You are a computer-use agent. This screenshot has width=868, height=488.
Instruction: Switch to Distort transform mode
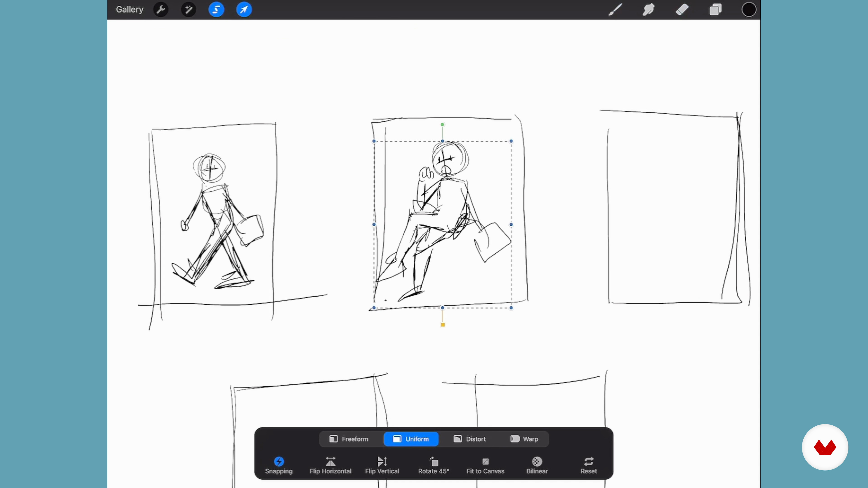click(x=469, y=439)
